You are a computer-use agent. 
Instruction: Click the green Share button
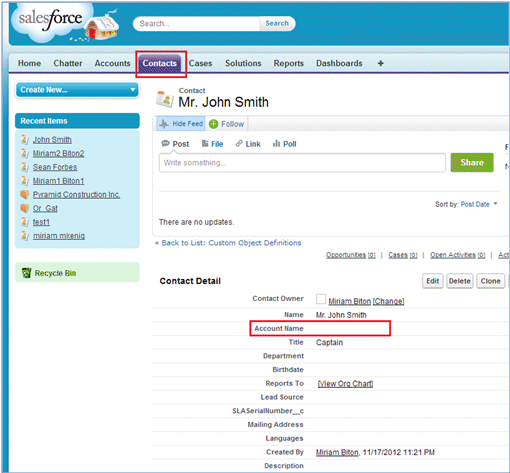(472, 162)
